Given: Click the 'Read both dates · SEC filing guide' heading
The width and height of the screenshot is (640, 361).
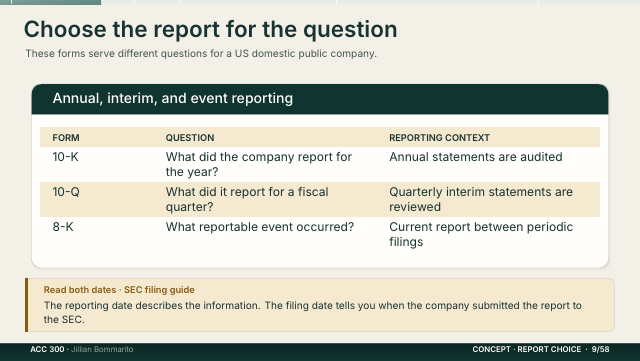Looking at the screenshot, I should point(119,290).
